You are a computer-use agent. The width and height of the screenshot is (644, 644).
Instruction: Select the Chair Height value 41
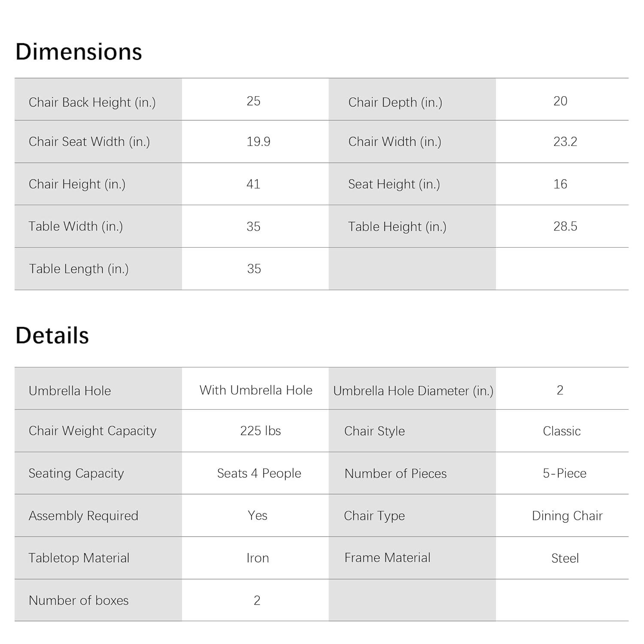pos(253,184)
